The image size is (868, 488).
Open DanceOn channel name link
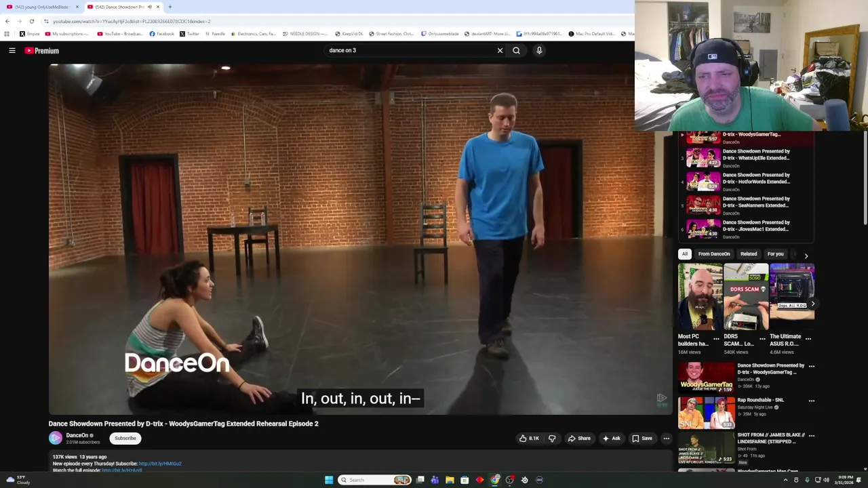tap(77, 436)
